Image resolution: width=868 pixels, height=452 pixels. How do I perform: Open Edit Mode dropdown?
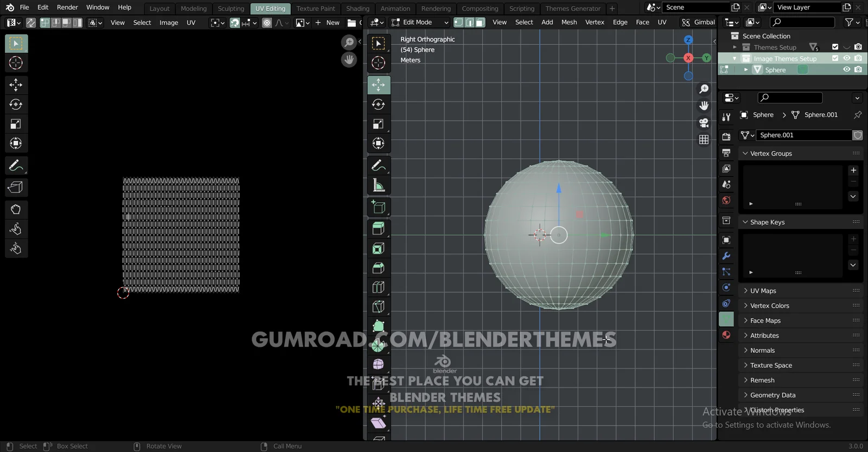point(420,22)
